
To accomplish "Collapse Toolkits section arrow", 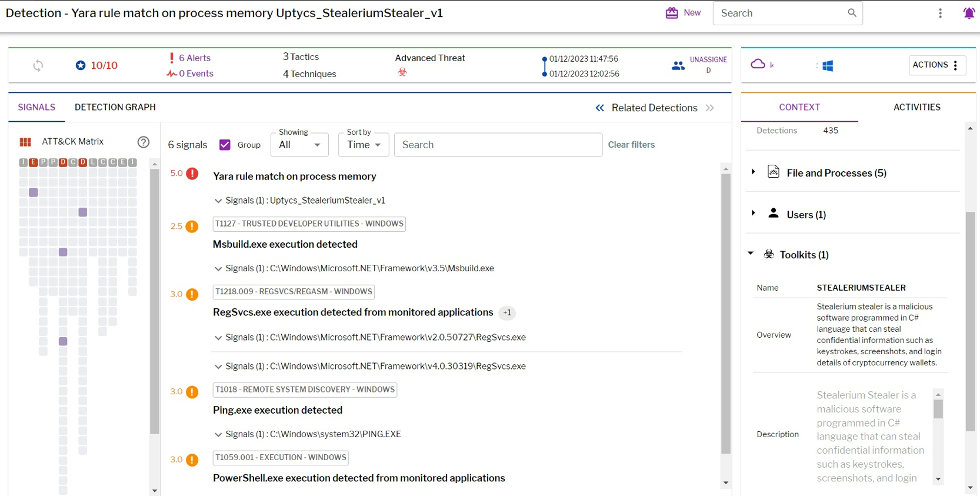I will (x=751, y=254).
